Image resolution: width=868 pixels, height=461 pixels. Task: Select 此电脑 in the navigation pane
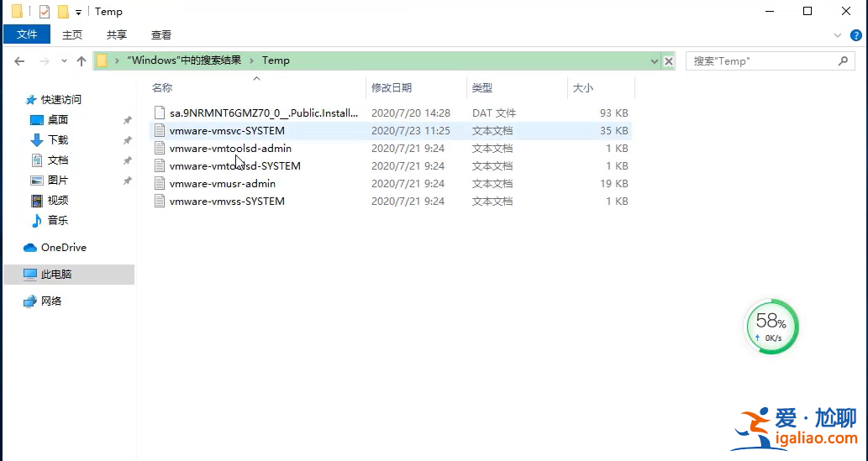tap(69, 274)
